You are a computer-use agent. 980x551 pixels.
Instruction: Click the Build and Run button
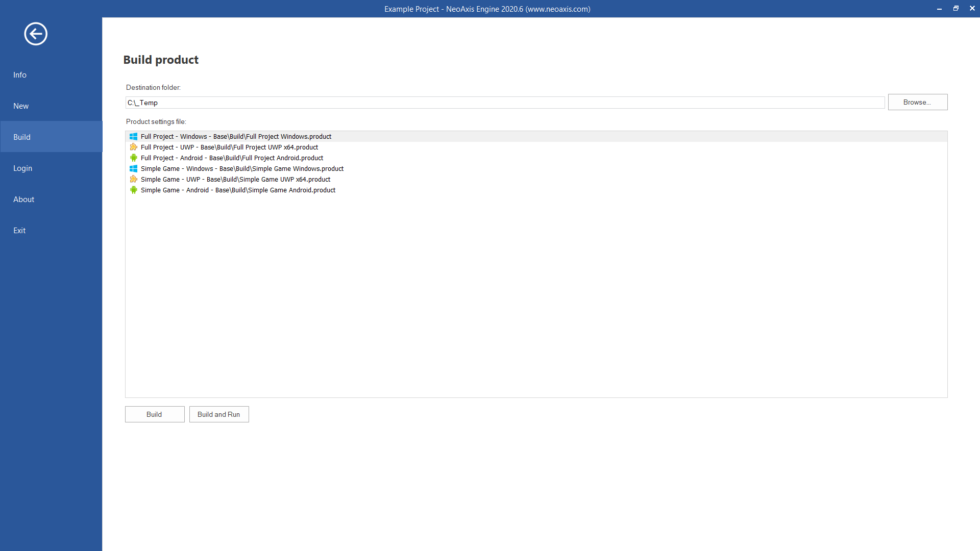(x=218, y=414)
